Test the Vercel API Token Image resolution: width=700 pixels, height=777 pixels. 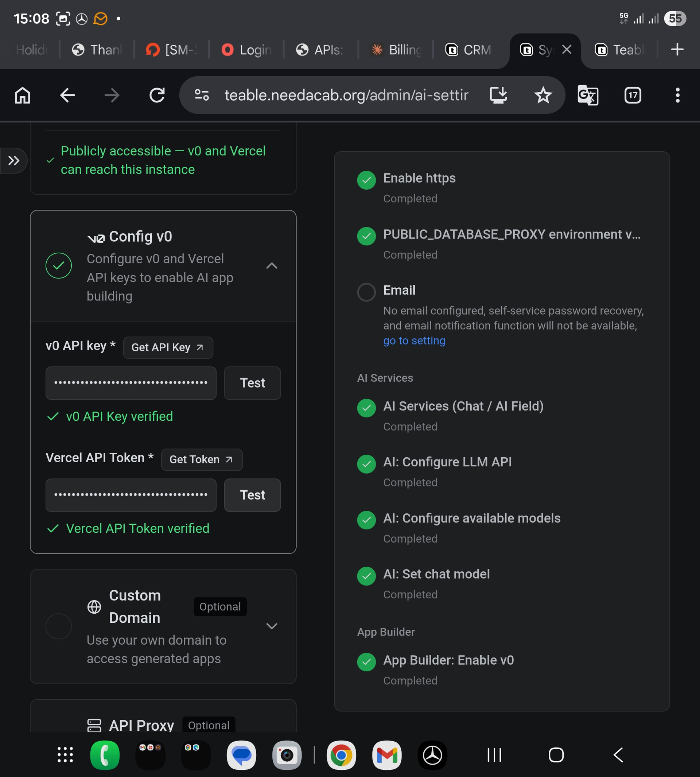(252, 495)
